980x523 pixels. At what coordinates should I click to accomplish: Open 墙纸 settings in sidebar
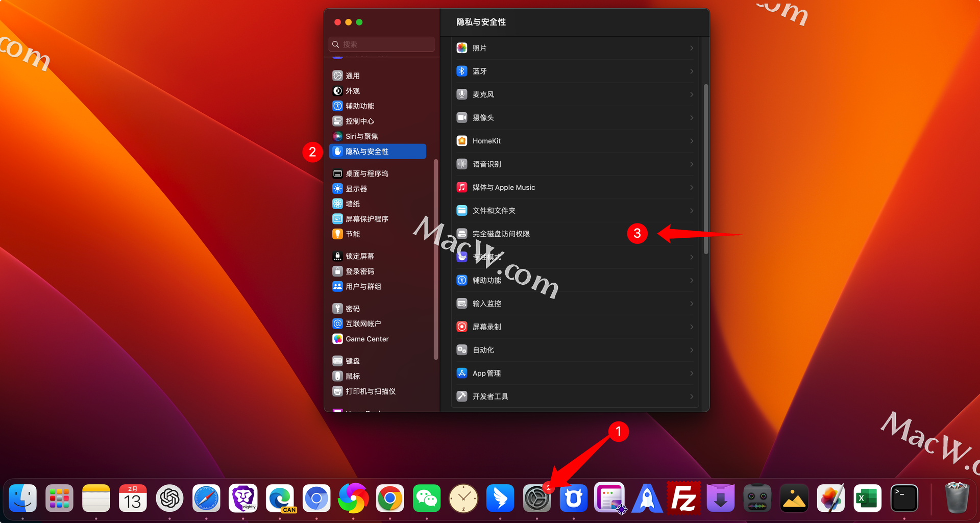(x=378, y=204)
